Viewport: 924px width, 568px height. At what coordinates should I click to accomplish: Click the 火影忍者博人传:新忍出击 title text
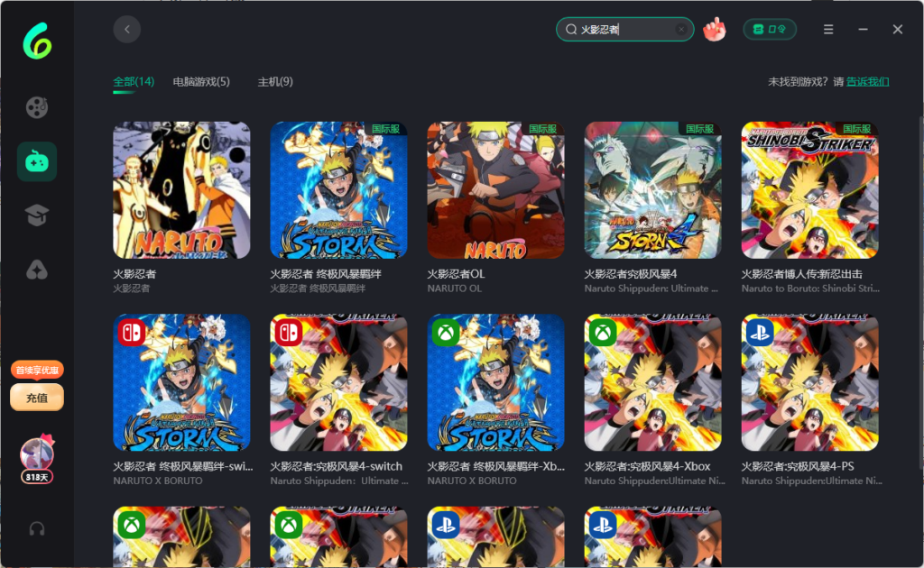(x=801, y=274)
